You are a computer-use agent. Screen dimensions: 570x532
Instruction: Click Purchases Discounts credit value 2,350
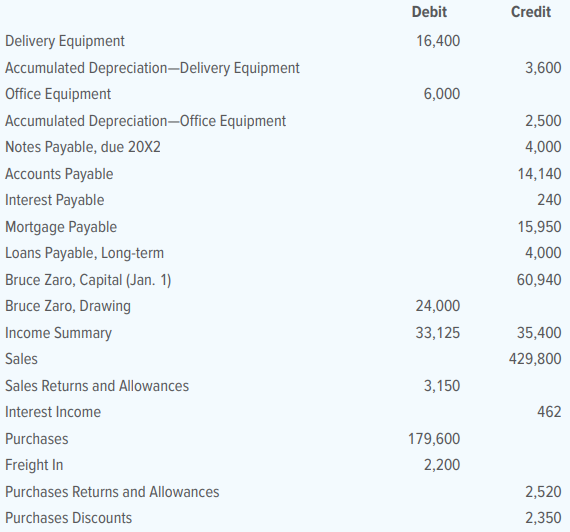543,518
